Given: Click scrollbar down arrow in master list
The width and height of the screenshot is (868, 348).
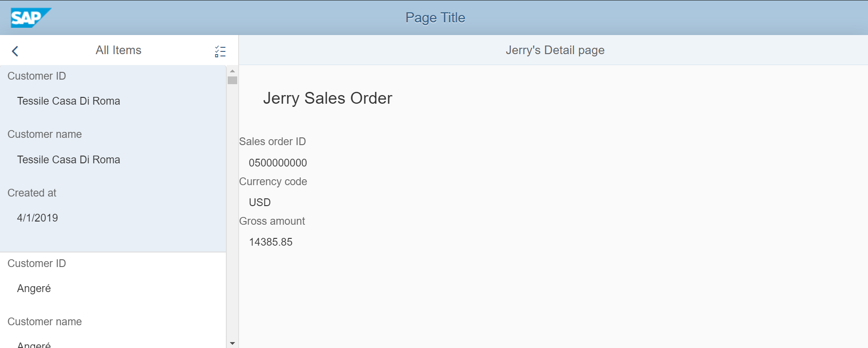Looking at the screenshot, I should (x=232, y=343).
